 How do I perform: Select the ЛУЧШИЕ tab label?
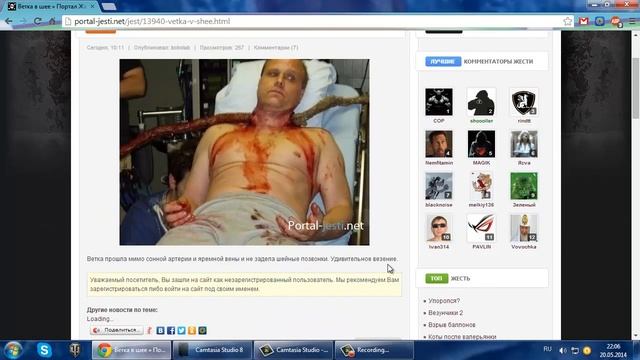click(443, 61)
